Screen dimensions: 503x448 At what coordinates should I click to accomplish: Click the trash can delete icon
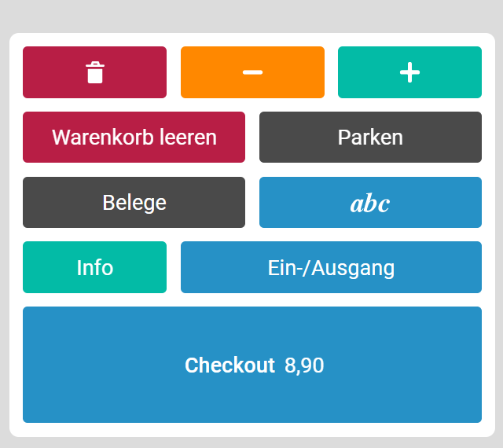tap(95, 72)
